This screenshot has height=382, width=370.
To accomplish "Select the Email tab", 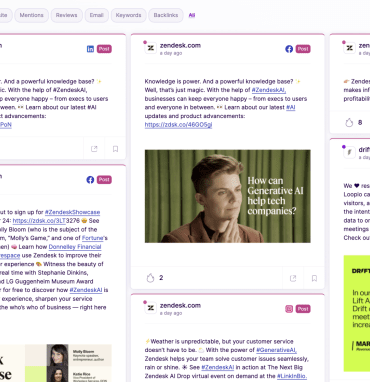I will pyautogui.click(x=96, y=15).
